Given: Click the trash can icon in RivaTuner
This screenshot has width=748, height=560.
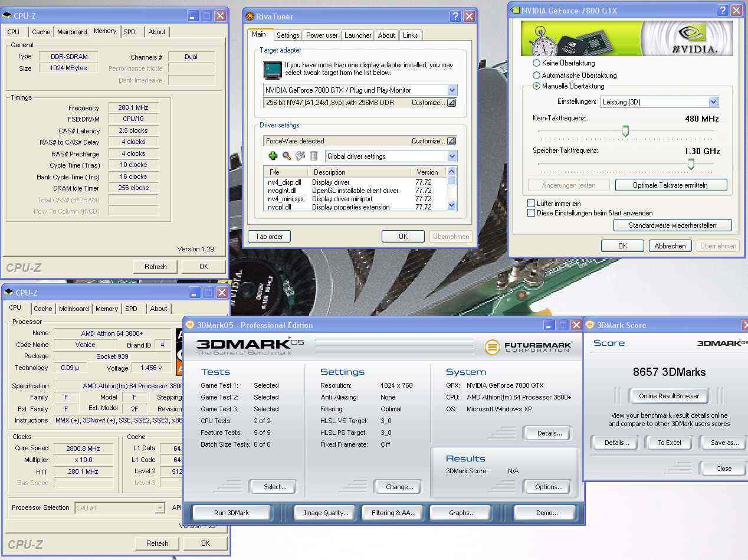Looking at the screenshot, I should (314, 156).
